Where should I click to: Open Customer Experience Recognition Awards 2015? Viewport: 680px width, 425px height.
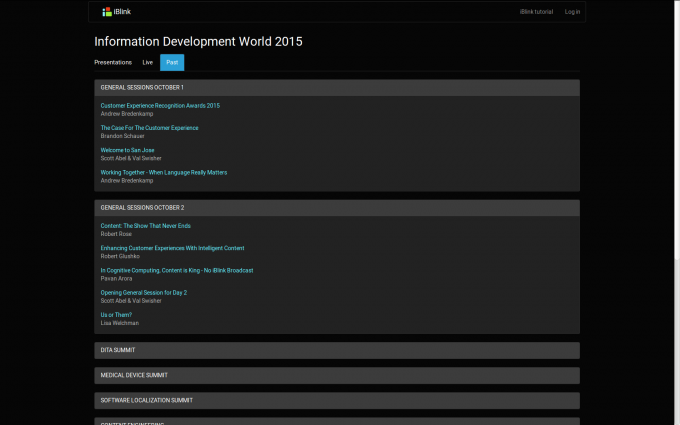tap(160, 105)
